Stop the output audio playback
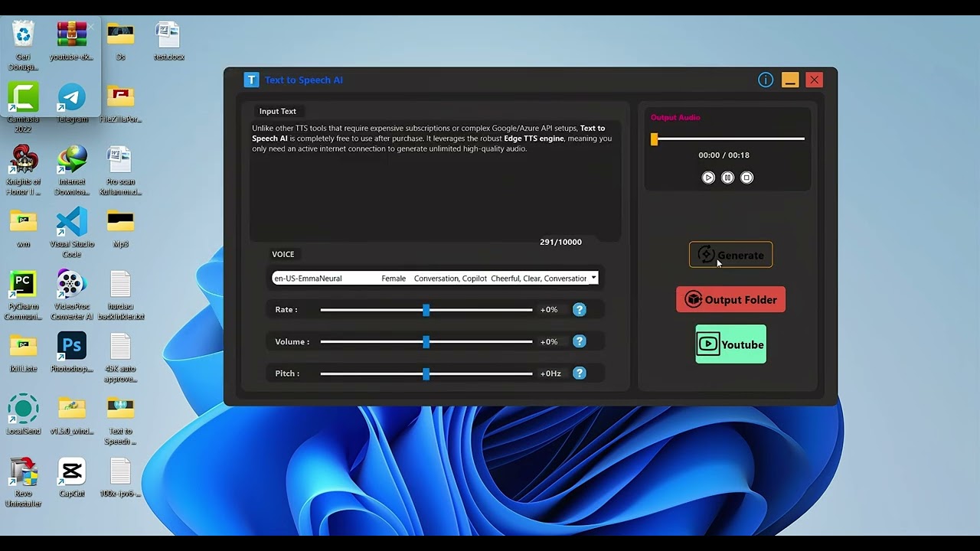This screenshot has height=551, width=980. [x=746, y=178]
